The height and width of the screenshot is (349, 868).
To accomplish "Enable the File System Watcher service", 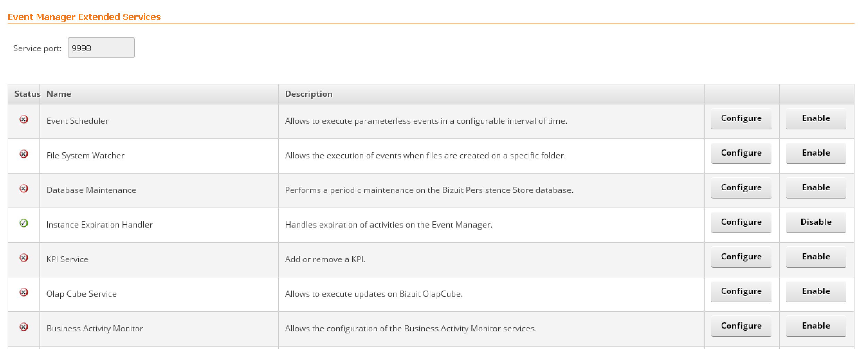I will 816,153.
